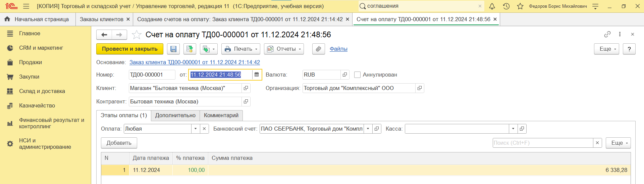Image resolution: width=644 pixels, height=184 pixels.
Task: Click Добавить button in payment stages
Action: 119,143
